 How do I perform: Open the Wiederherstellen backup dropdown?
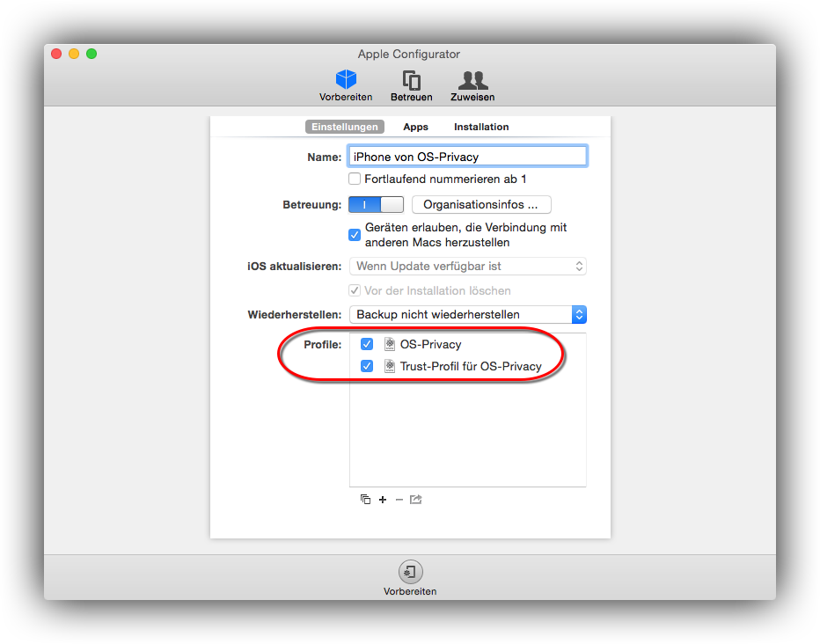[x=467, y=314]
